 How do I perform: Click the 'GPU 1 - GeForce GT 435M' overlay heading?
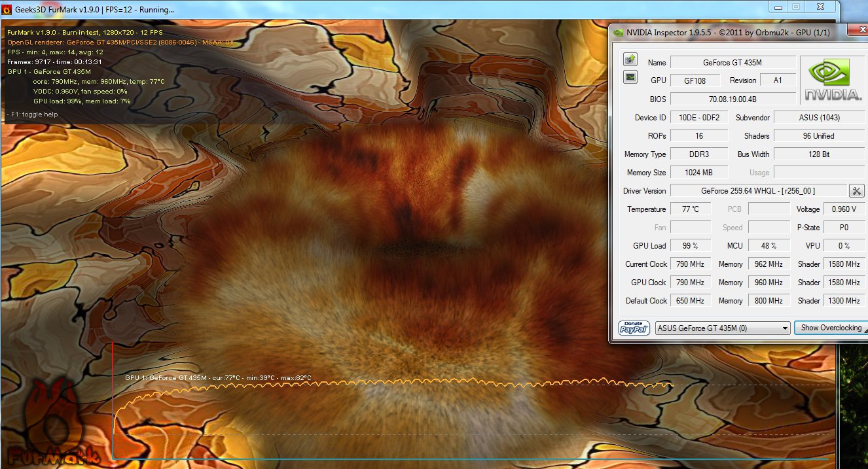click(49, 71)
